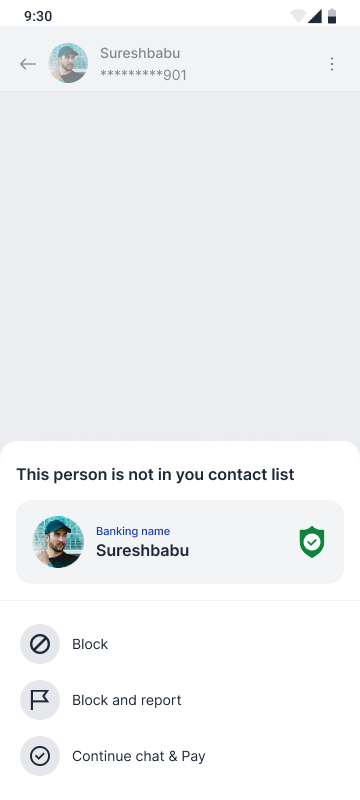The image size is (360, 800).
Task: Tap the battery indicator icon
Action: pyautogui.click(x=332, y=16)
